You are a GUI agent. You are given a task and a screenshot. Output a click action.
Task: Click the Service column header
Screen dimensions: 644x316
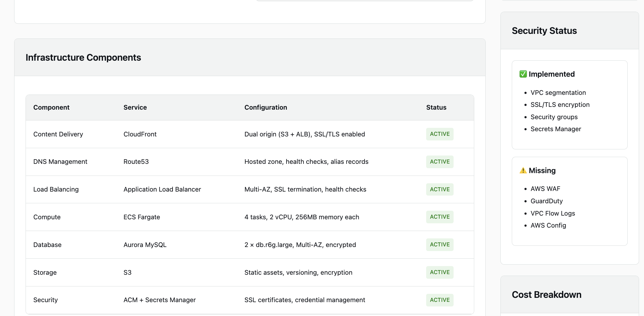point(135,107)
